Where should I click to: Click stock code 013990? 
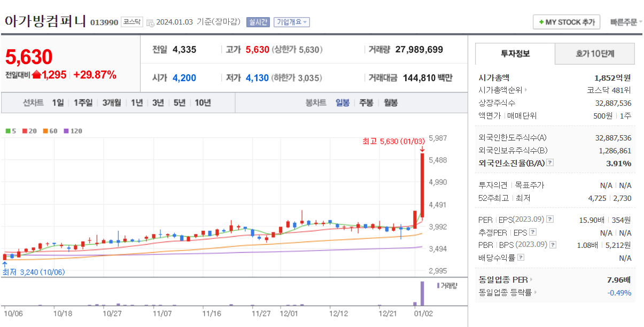(104, 22)
